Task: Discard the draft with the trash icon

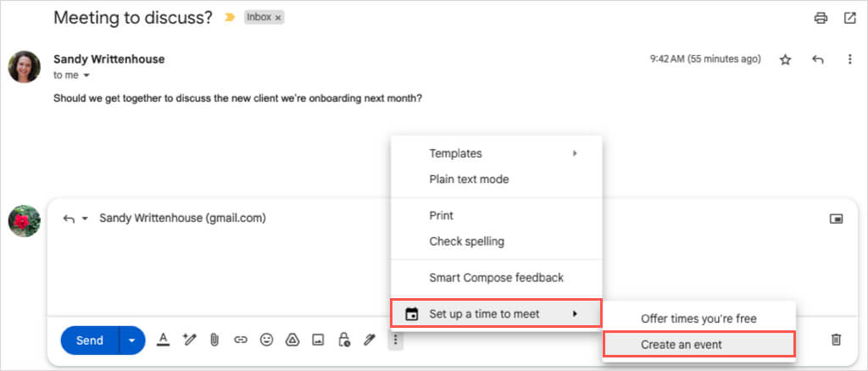Action: [x=837, y=340]
